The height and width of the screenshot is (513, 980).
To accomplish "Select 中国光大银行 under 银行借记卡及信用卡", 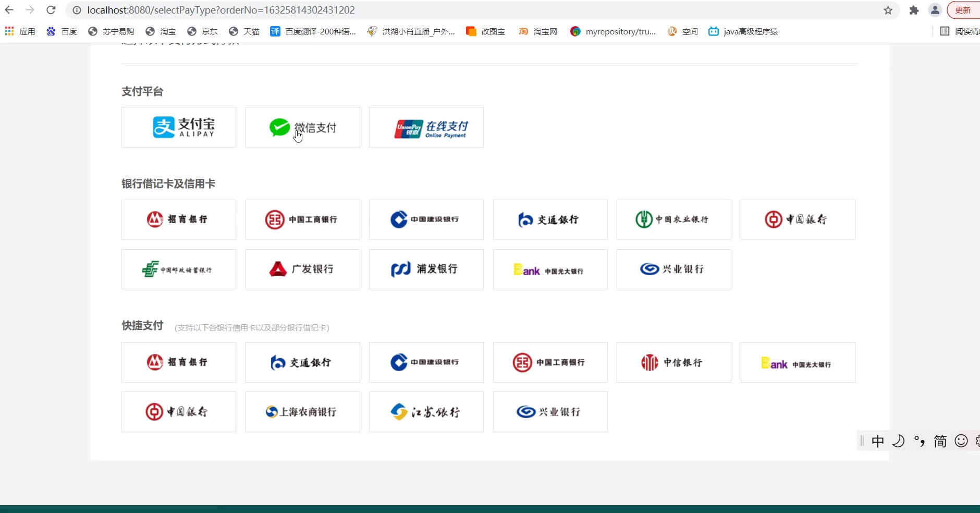I will click(550, 269).
